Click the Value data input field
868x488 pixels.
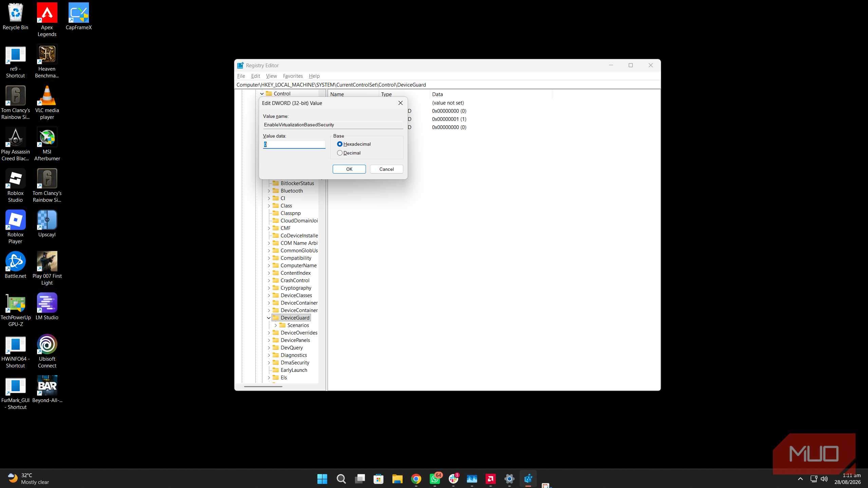tap(294, 144)
